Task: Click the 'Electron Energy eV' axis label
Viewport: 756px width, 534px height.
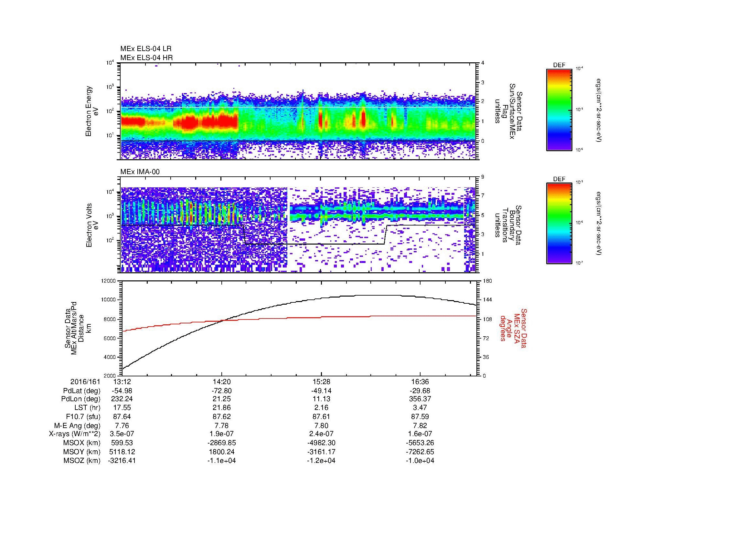Action: coord(92,111)
